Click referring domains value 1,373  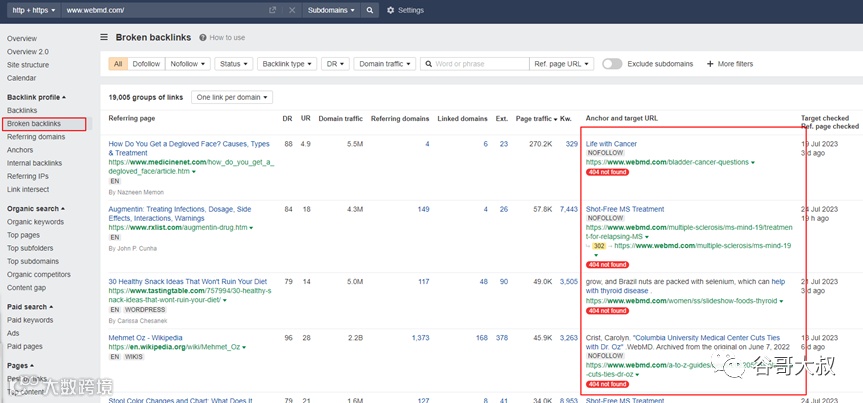pos(420,337)
